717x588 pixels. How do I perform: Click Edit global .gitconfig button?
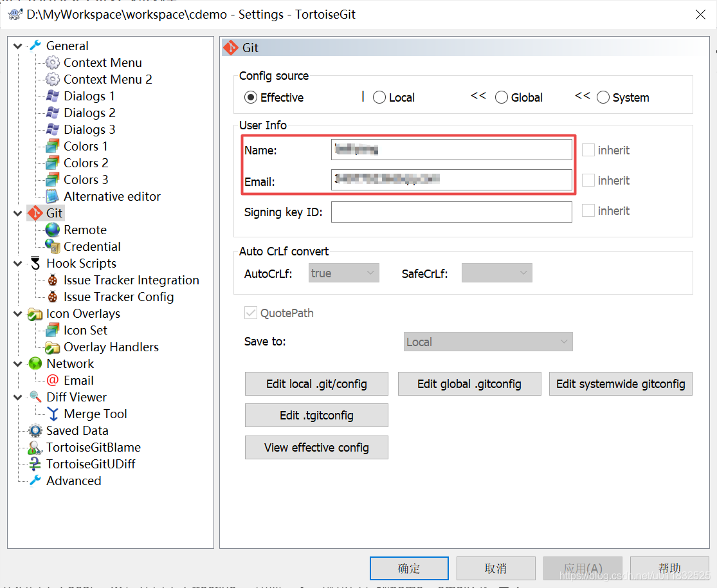tap(469, 383)
